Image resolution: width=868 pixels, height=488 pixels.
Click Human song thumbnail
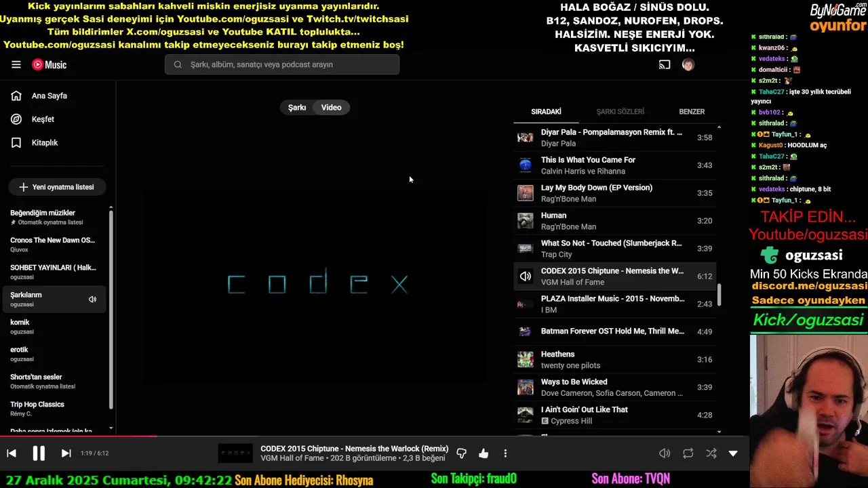[x=526, y=221]
